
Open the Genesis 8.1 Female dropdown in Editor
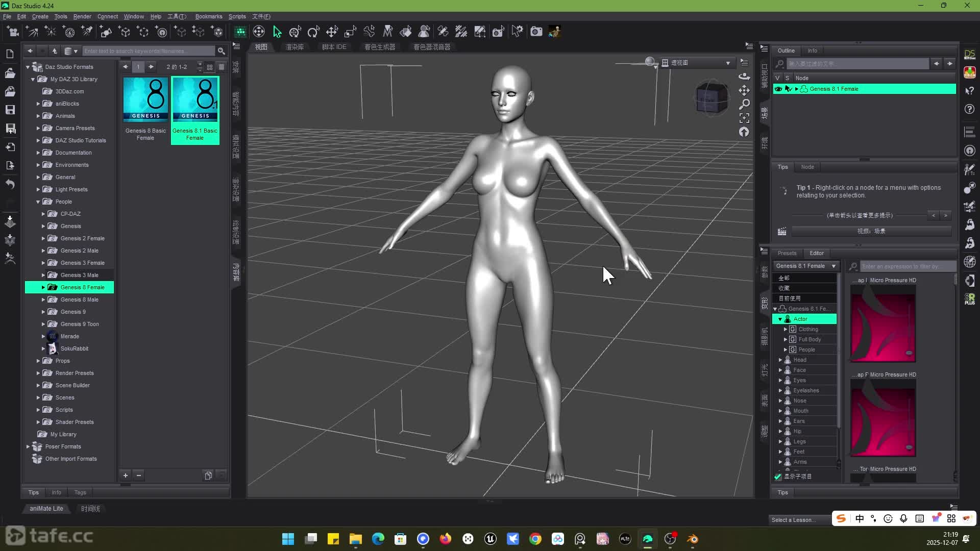(x=805, y=266)
